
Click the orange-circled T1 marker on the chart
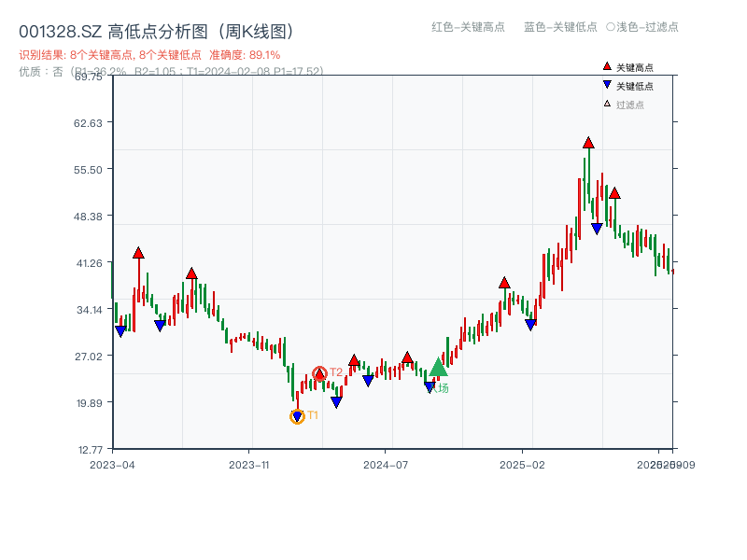coord(298,414)
